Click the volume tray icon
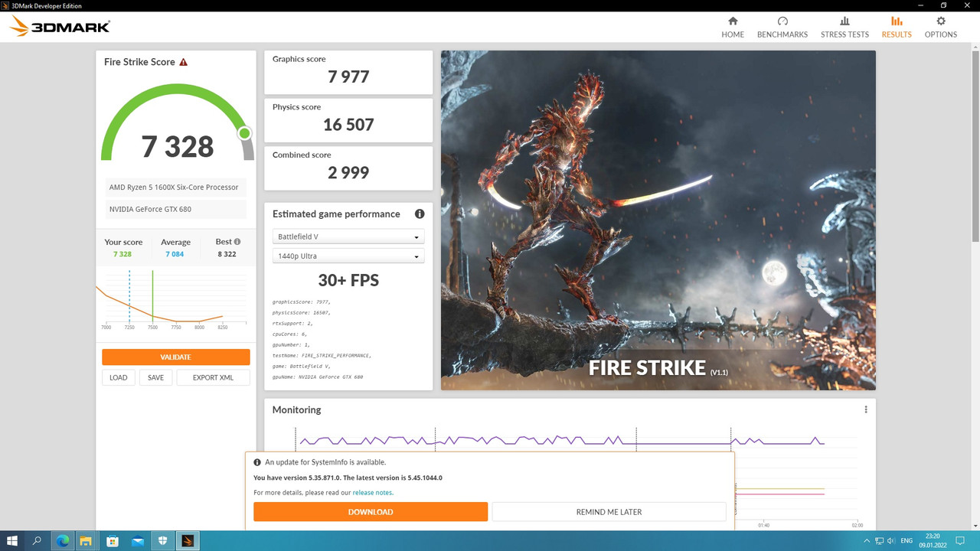Image resolution: width=980 pixels, height=551 pixels. click(x=891, y=541)
